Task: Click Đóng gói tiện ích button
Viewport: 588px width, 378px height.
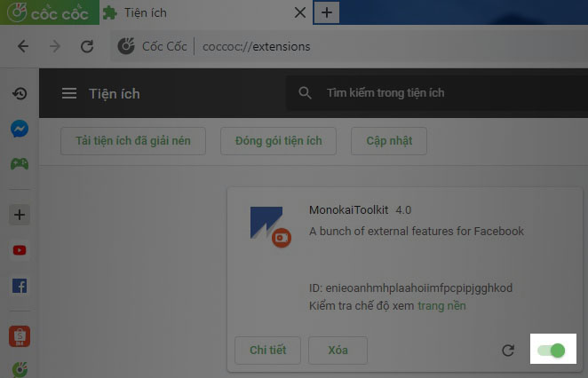Action: [278, 141]
